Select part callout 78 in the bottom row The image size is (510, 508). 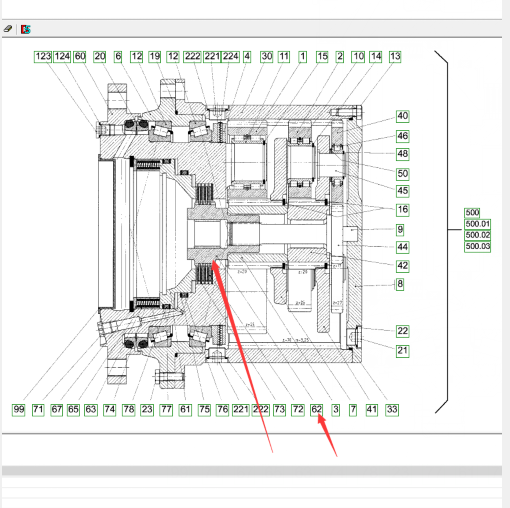[x=129, y=410]
